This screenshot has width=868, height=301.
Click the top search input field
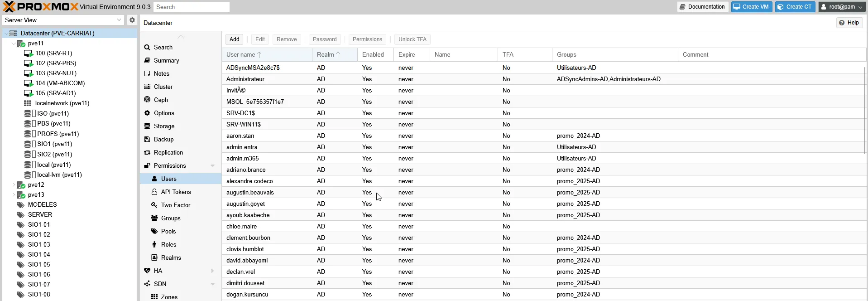pos(191,7)
